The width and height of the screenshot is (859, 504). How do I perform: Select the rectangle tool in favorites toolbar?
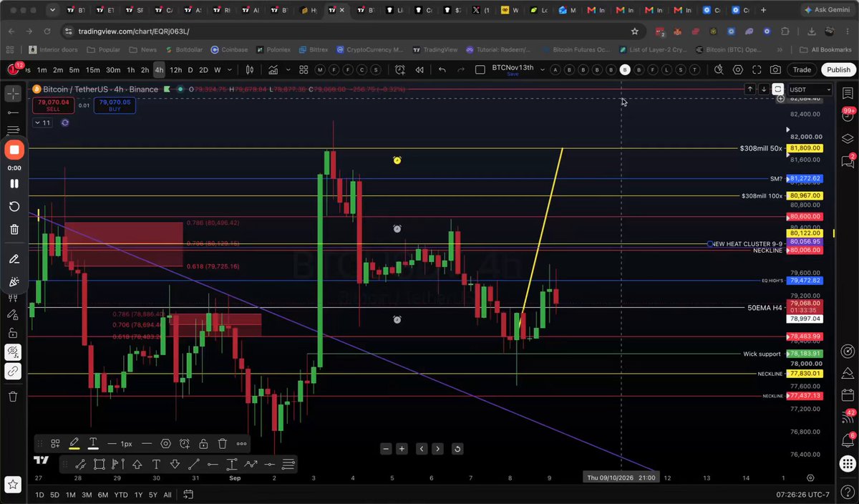click(99, 464)
